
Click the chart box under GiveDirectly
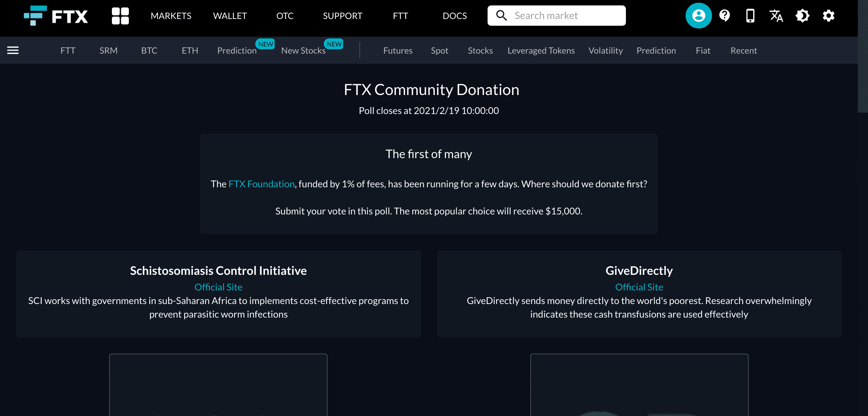coord(639,385)
